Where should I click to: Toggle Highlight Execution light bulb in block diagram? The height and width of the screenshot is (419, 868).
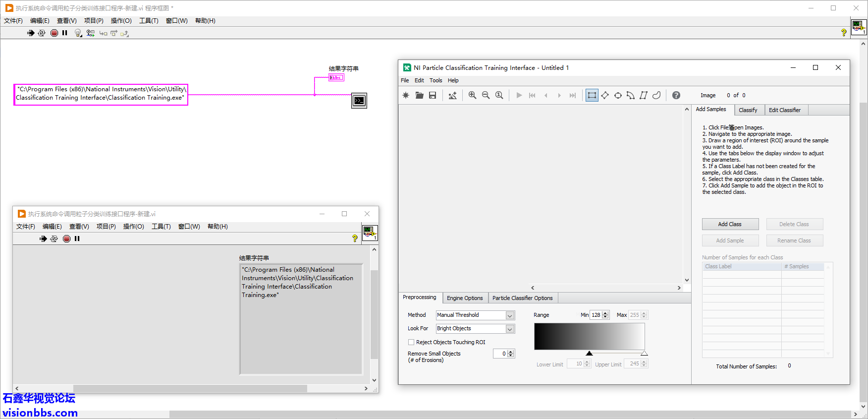click(x=78, y=33)
